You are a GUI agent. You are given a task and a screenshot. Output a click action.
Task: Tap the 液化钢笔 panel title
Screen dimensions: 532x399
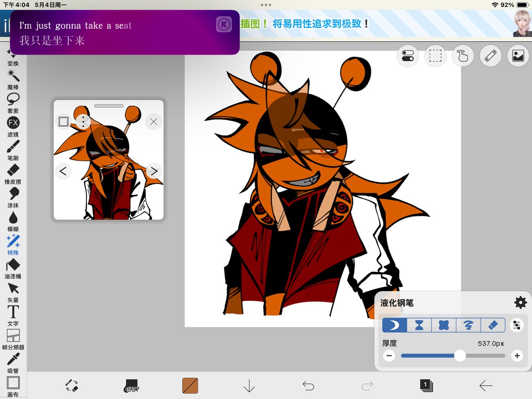pos(397,303)
